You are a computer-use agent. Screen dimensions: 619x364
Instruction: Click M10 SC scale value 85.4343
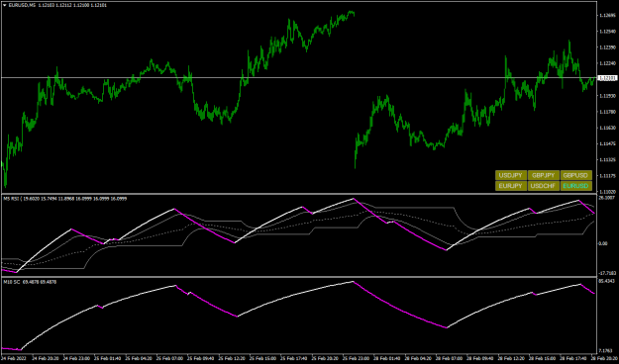pos(607,281)
